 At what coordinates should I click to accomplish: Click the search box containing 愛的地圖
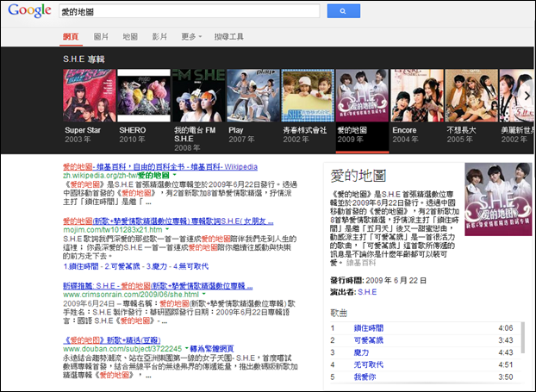click(190, 11)
